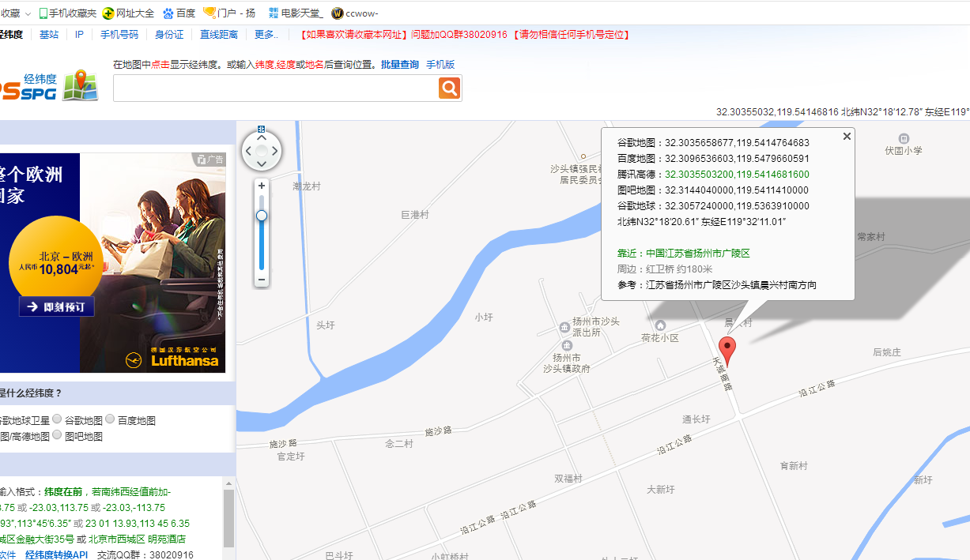
Task: Click the help panel scrollbar up arrow
Action: [228, 483]
